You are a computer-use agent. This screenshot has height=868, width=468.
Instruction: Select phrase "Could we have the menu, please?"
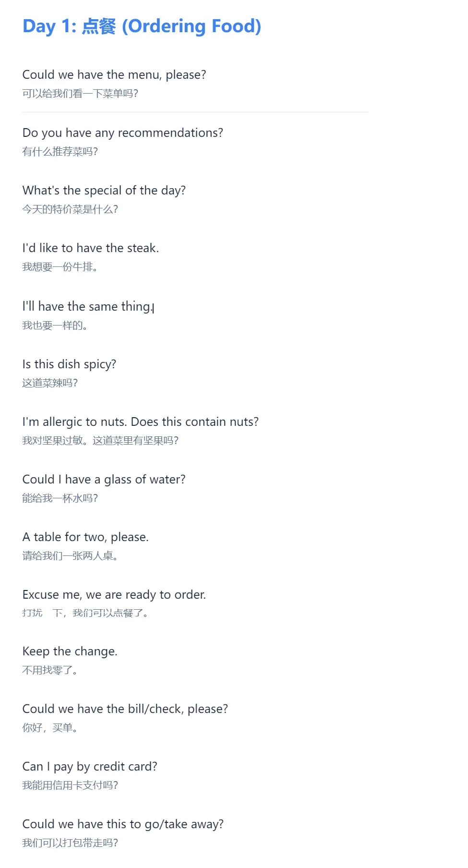point(114,75)
